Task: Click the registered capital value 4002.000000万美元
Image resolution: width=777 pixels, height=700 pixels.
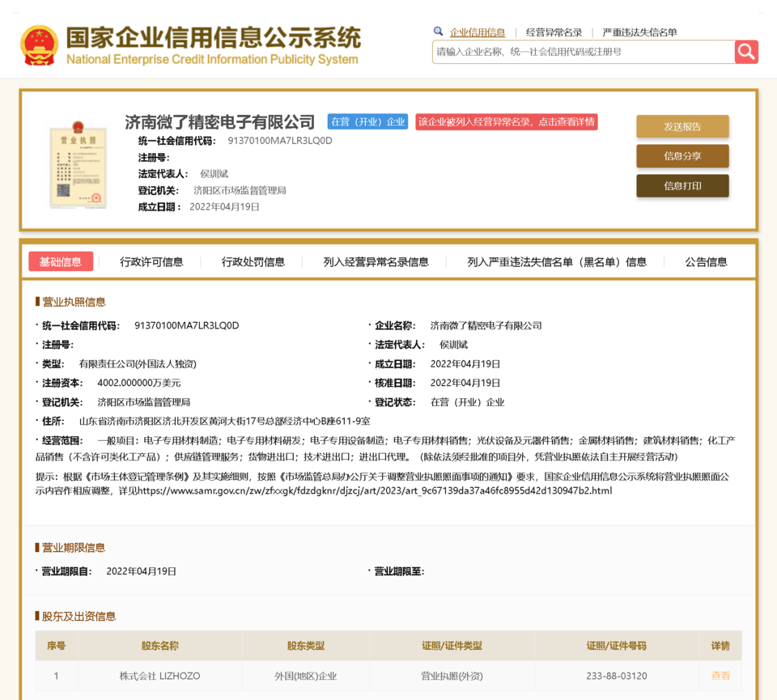Action: coord(138,383)
